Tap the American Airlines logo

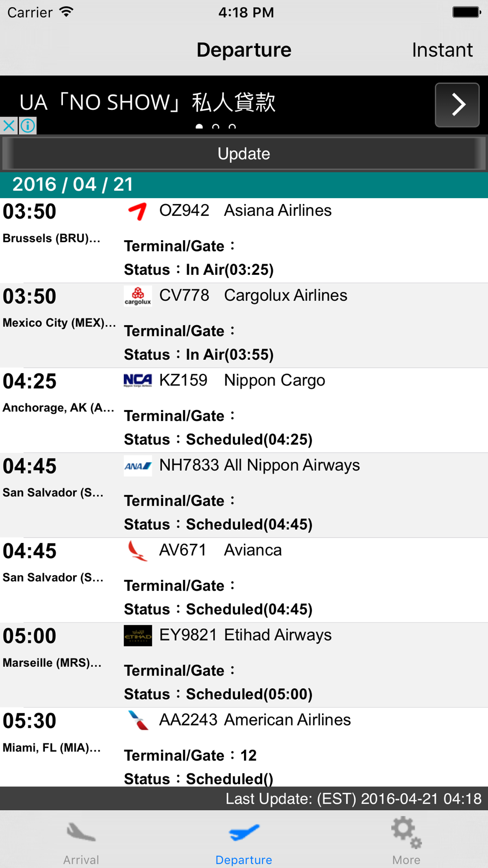tap(138, 721)
